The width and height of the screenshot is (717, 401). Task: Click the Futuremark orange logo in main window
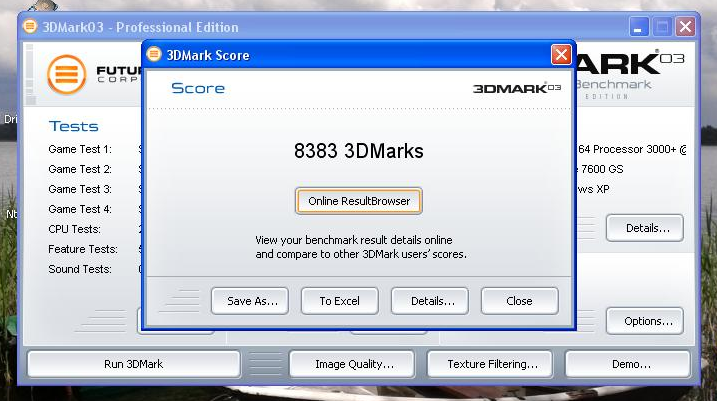pos(67,74)
